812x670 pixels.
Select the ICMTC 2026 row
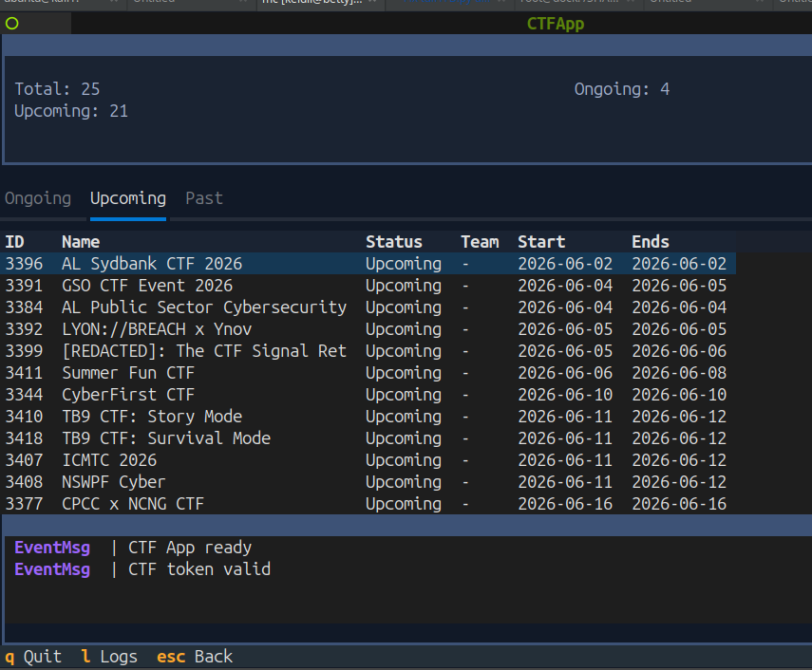click(368, 460)
